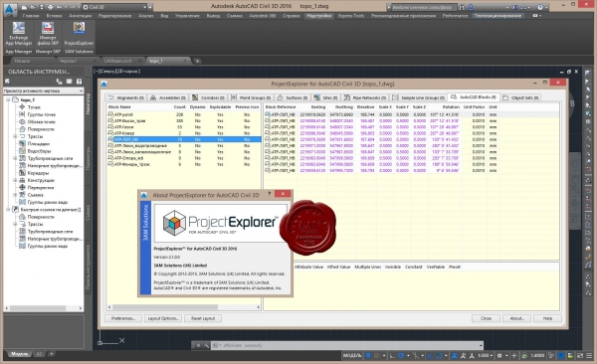This screenshot has width=597, height=364.
Task: Expand the Трубопроводные сети tree node
Action: pyautogui.click(x=15, y=158)
